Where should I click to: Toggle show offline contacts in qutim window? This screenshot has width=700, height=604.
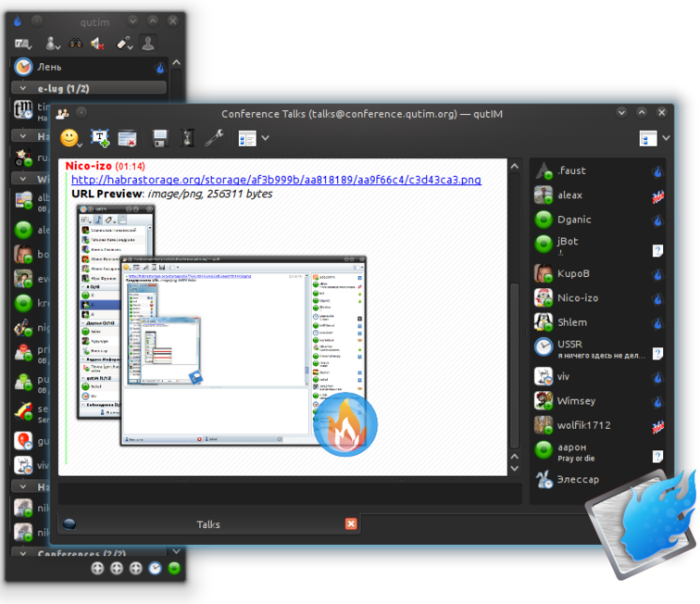point(148,44)
